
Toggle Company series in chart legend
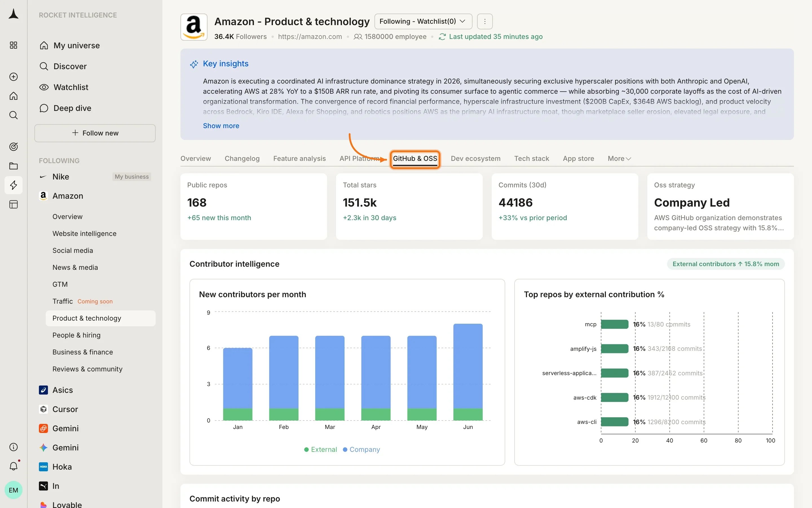361,450
